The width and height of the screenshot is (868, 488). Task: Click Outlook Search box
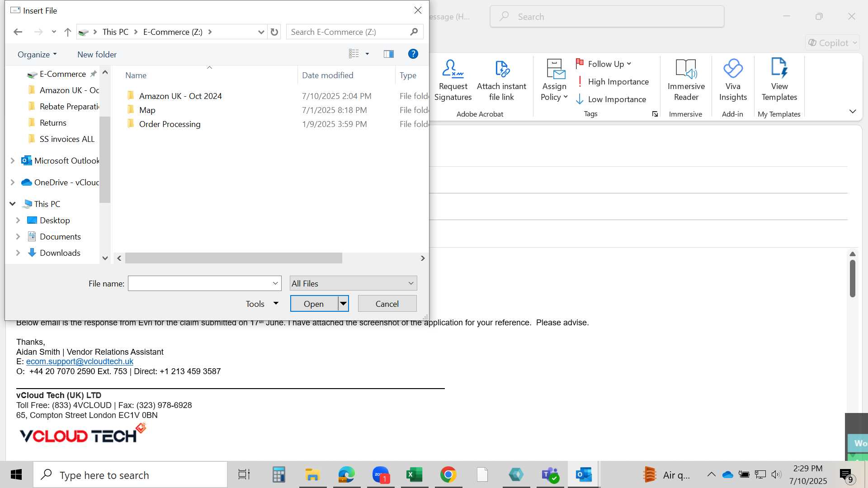coord(607,17)
